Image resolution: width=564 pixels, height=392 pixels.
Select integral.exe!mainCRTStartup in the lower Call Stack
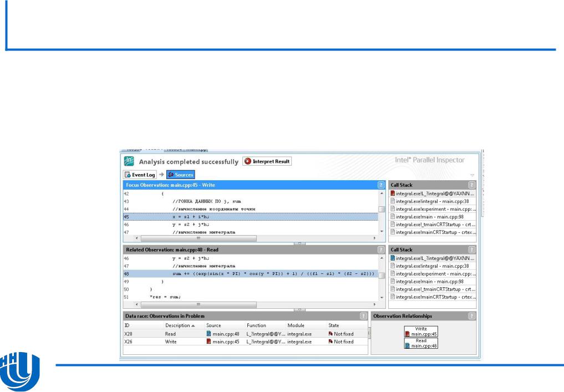pyautogui.click(x=433, y=297)
